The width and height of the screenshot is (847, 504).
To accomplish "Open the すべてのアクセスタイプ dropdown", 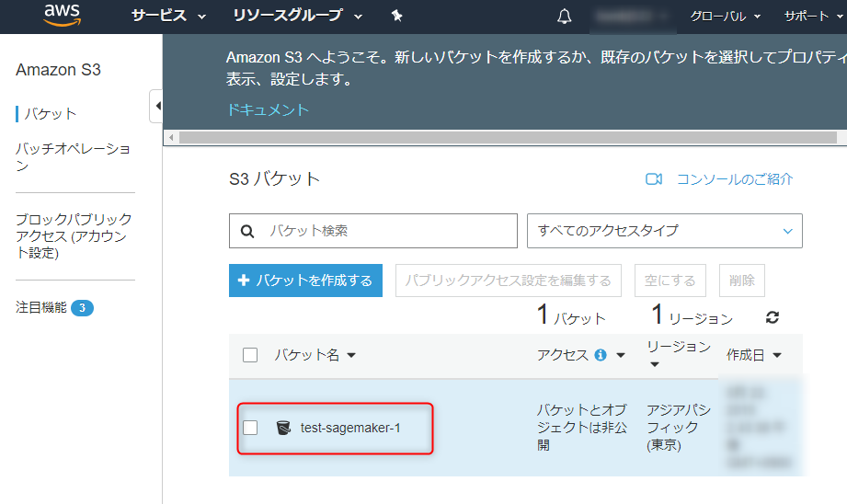I will pyautogui.click(x=664, y=231).
